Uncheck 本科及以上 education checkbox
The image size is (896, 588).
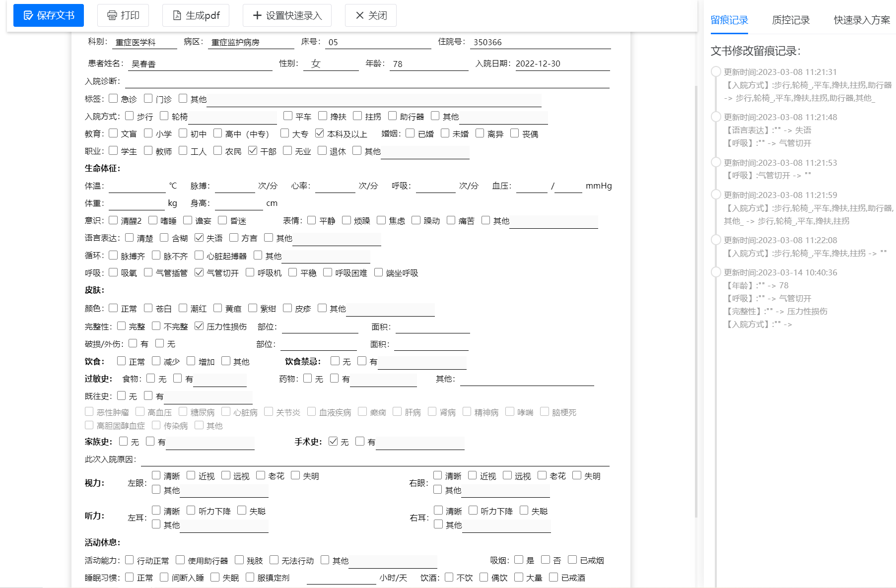pyautogui.click(x=319, y=133)
